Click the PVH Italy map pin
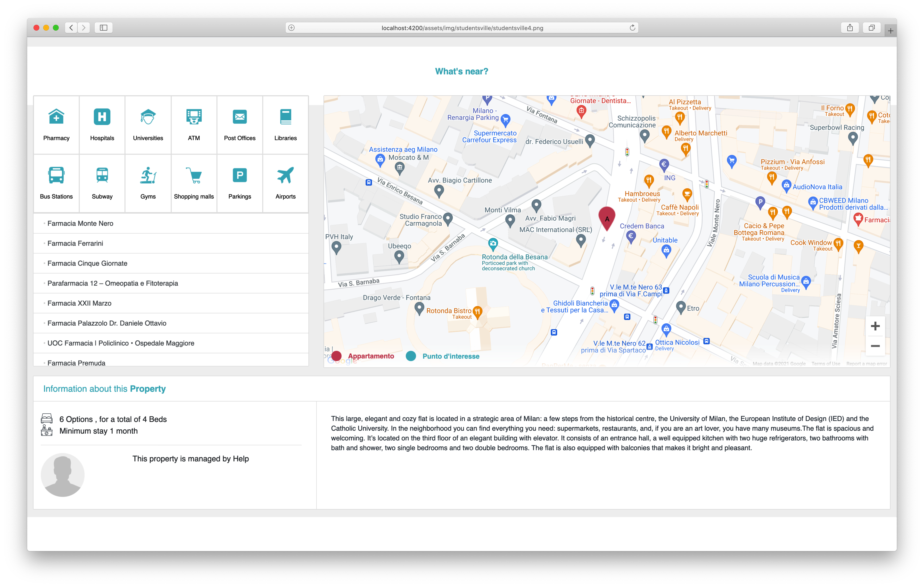The image size is (924, 587). pyautogui.click(x=337, y=247)
